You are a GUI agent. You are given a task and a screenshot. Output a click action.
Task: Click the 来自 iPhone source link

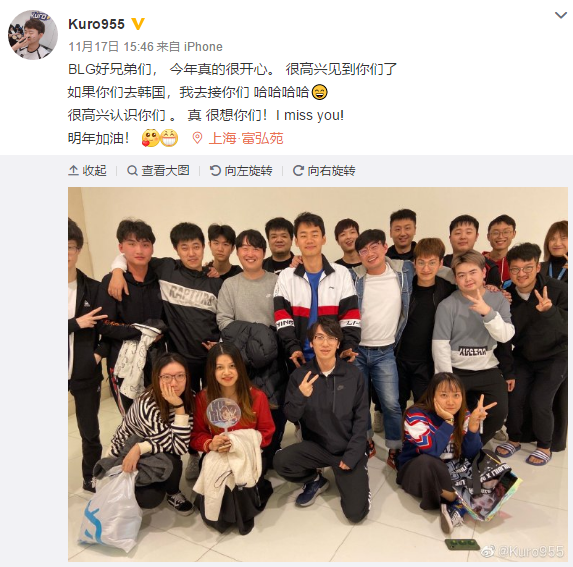click(x=190, y=47)
